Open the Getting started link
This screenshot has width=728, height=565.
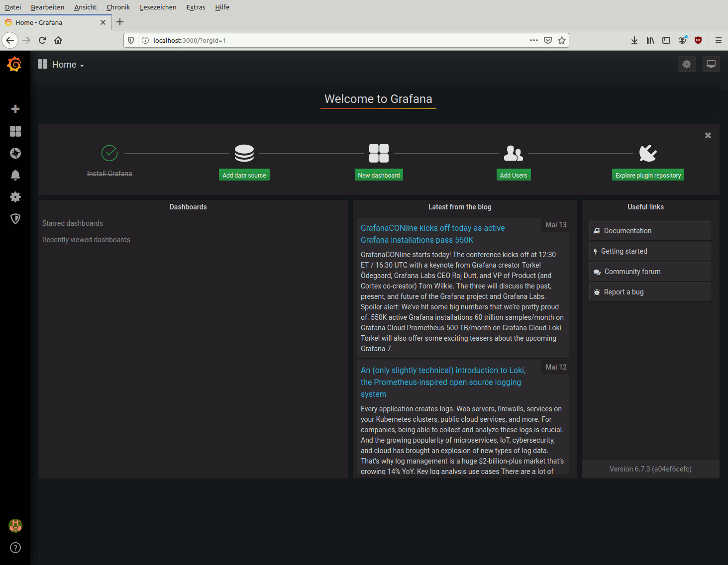(650, 251)
